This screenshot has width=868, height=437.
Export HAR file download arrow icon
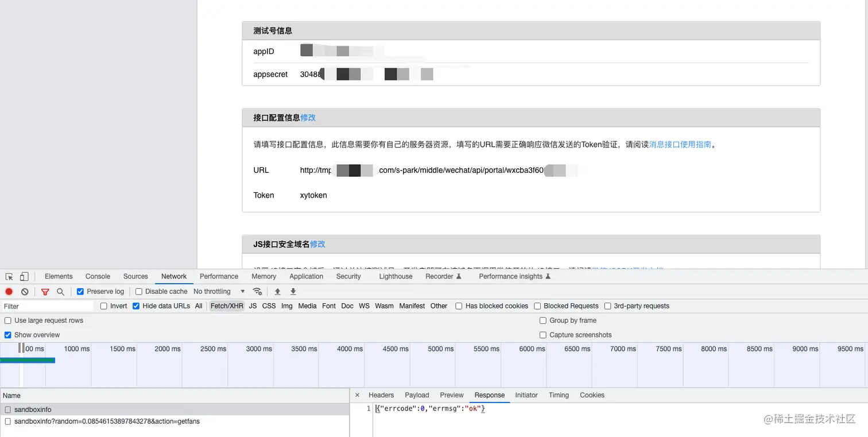coord(293,292)
